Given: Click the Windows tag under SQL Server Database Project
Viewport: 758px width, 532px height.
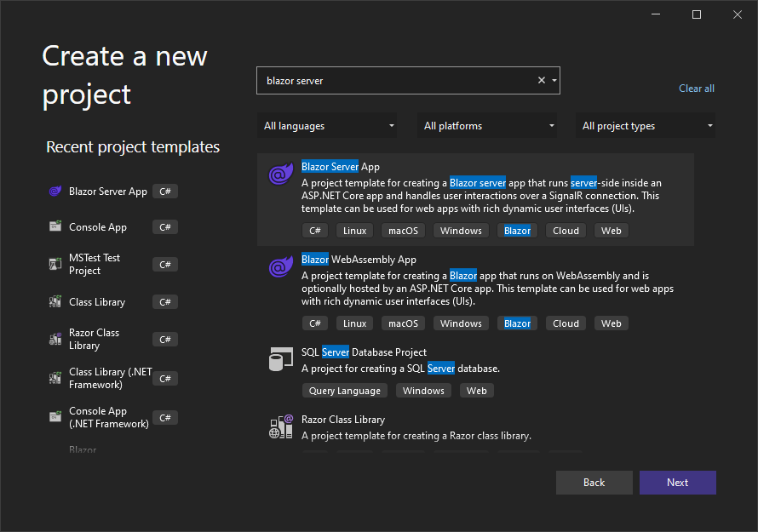Looking at the screenshot, I should pyautogui.click(x=423, y=391).
